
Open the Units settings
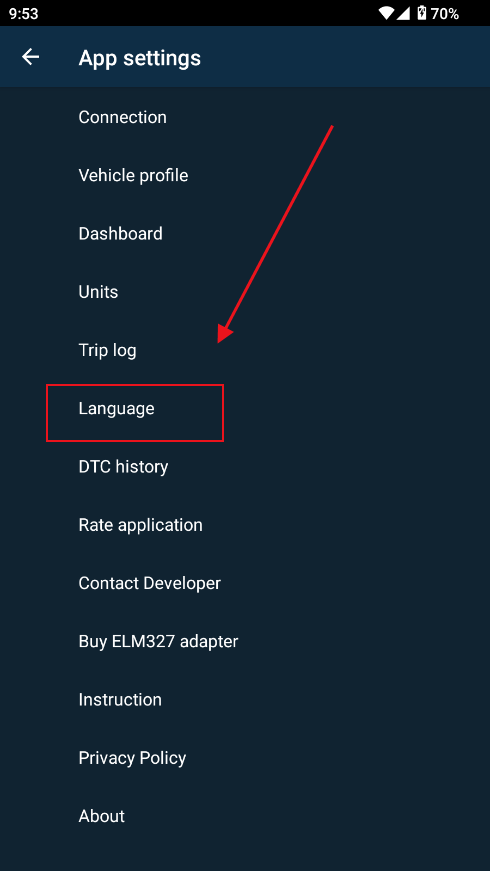pos(245,292)
